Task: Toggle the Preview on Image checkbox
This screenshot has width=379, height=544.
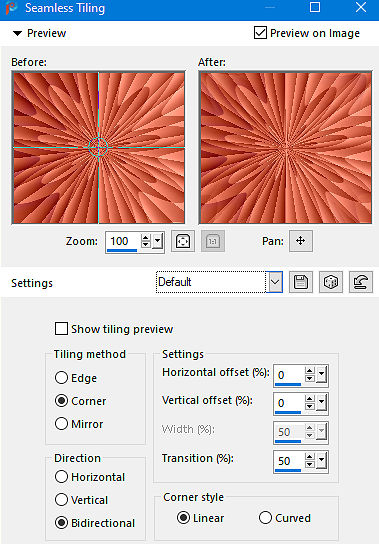Action: [x=260, y=33]
